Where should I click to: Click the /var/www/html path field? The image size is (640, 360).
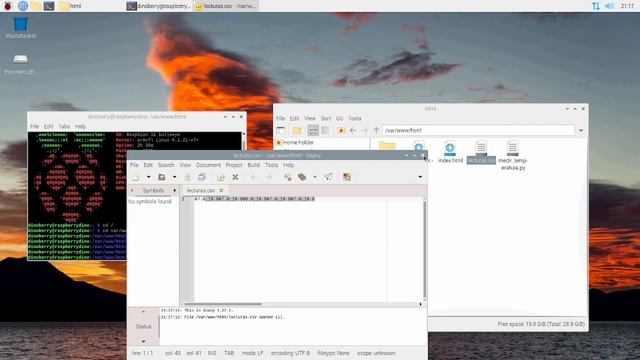[478, 131]
